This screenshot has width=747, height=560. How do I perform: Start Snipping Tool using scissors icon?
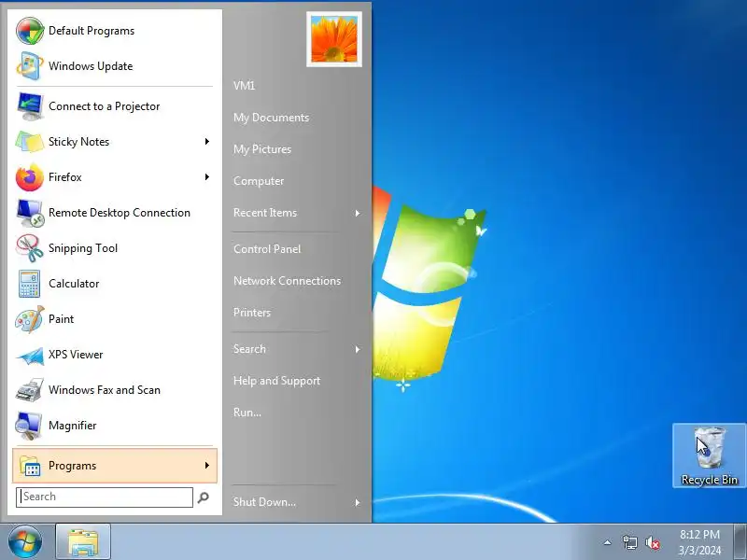pos(30,248)
